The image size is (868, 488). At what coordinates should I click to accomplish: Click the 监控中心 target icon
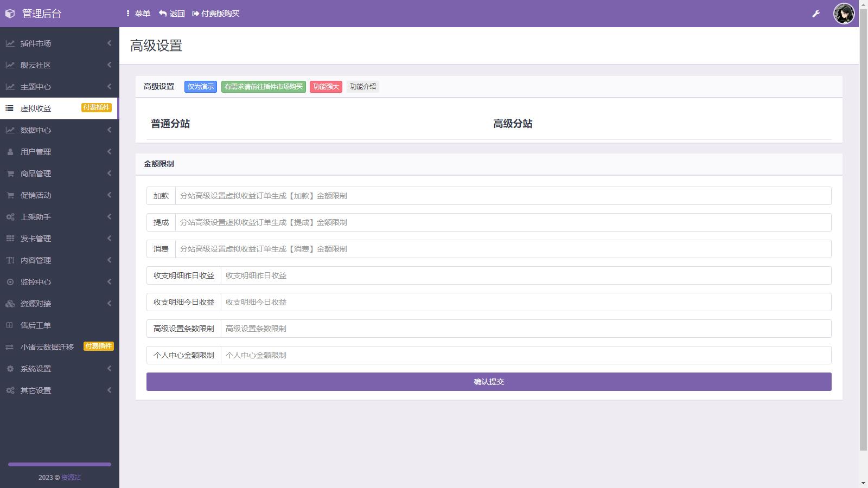tap(10, 282)
